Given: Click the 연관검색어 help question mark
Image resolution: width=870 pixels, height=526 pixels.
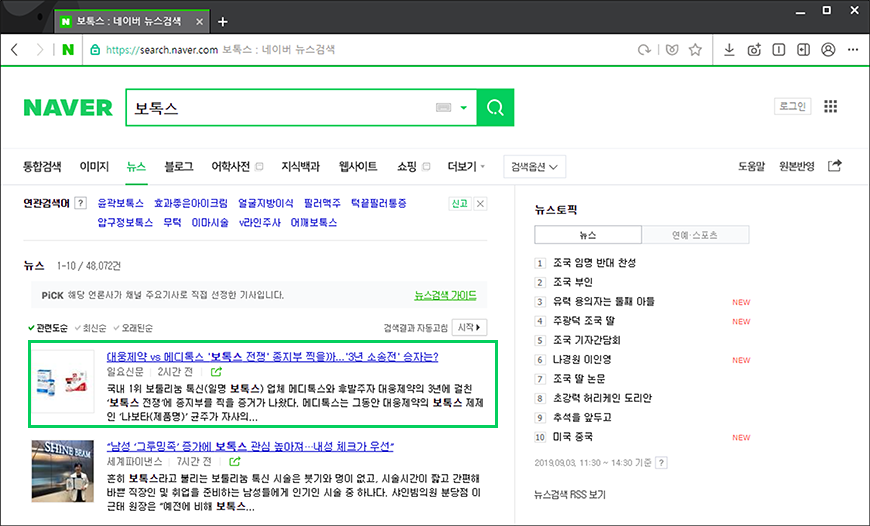Looking at the screenshot, I should point(80,203).
